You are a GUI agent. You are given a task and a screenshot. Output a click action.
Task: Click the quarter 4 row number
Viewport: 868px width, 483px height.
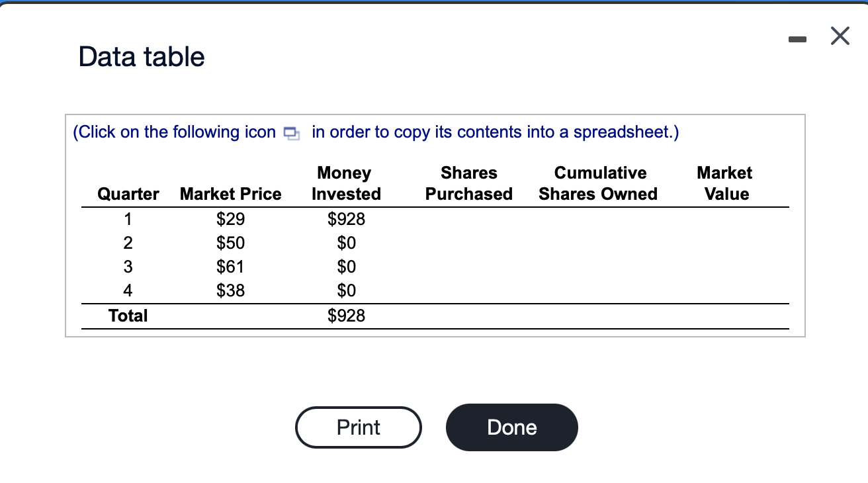pyautogui.click(x=128, y=290)
